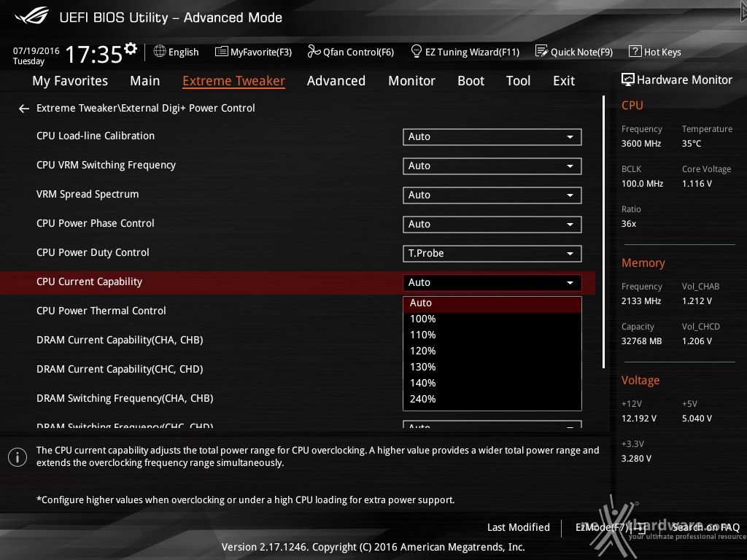
Task: Open the Tool tab
Action: [x=518, y=81]
